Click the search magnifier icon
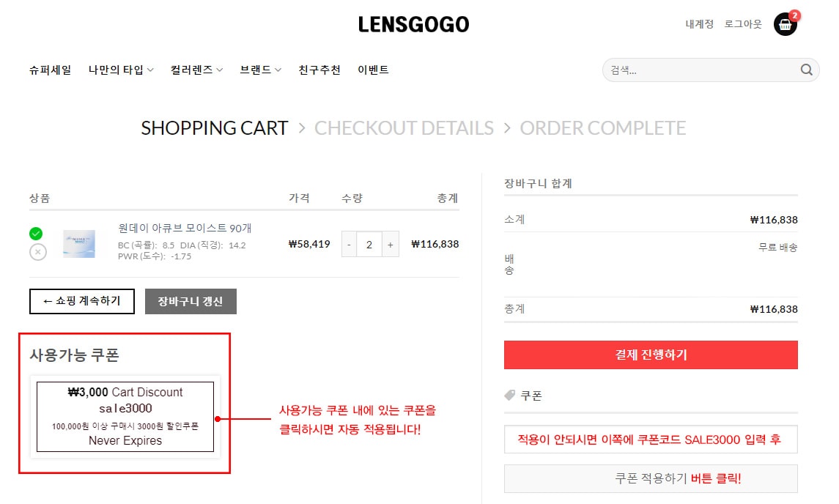This screenshot has width=839, height=504. tap(806, 70)
